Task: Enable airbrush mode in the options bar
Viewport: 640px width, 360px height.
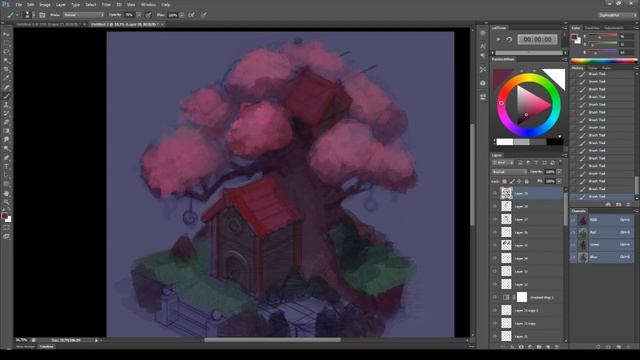Action: (x=191, y=15)
